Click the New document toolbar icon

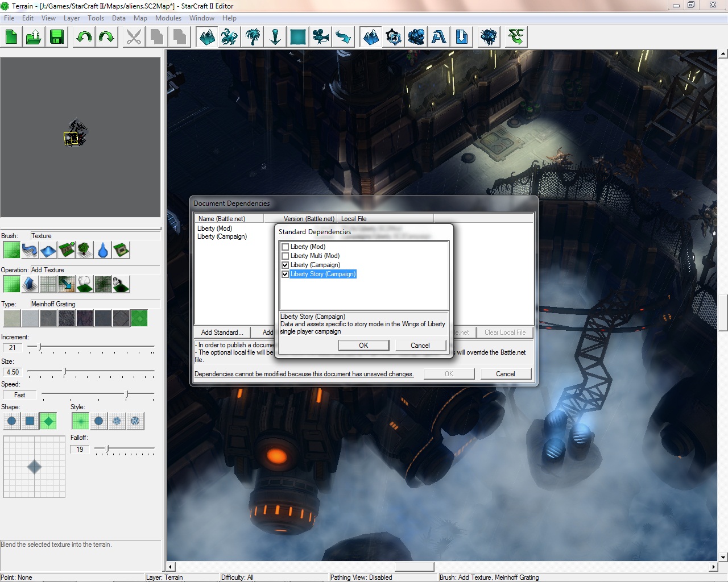[11, 38]
